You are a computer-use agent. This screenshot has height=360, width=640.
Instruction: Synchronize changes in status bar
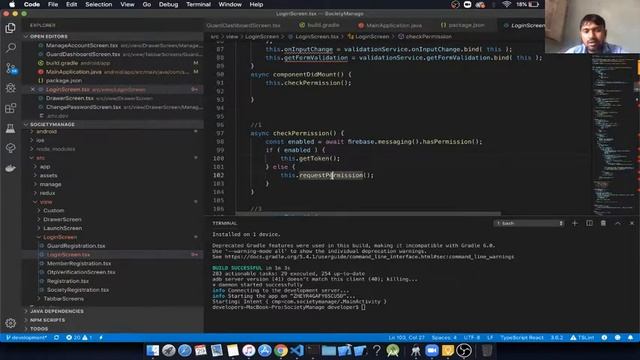click(56, 338)
